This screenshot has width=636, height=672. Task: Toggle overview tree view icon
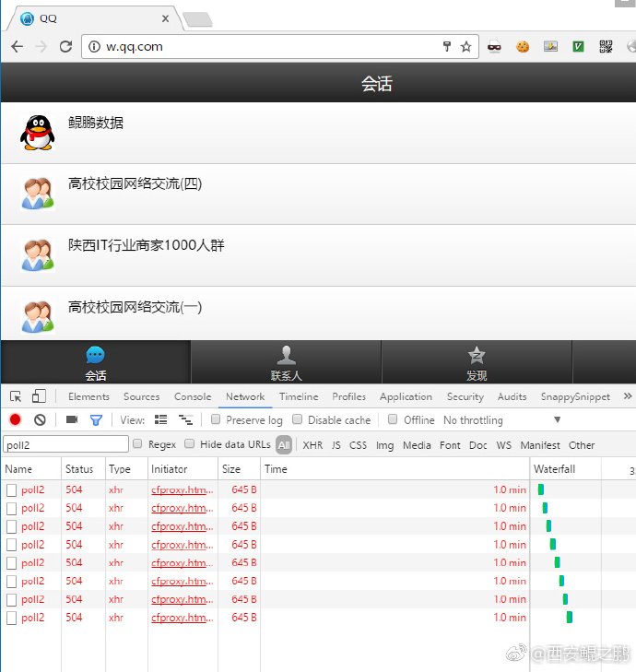pos(185,419)
